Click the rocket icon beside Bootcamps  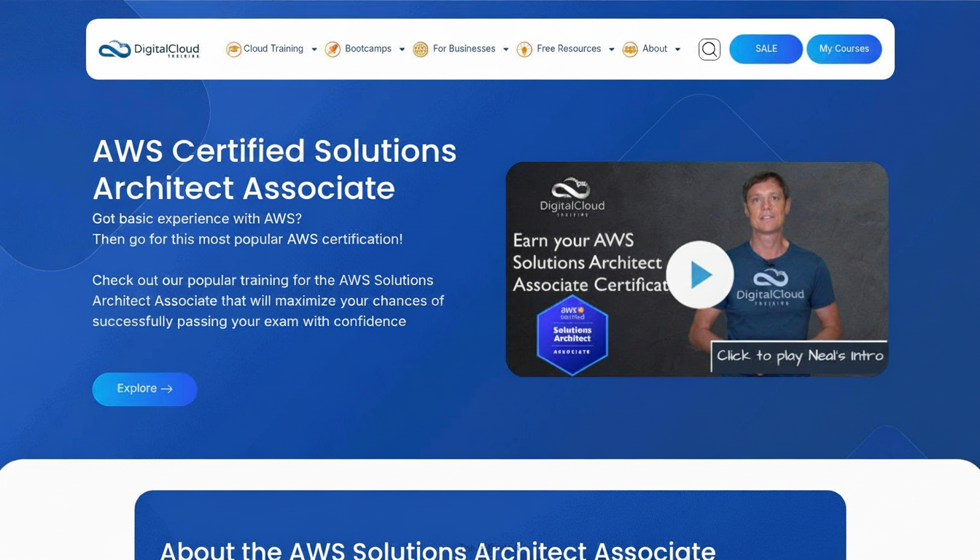point(332,49)
